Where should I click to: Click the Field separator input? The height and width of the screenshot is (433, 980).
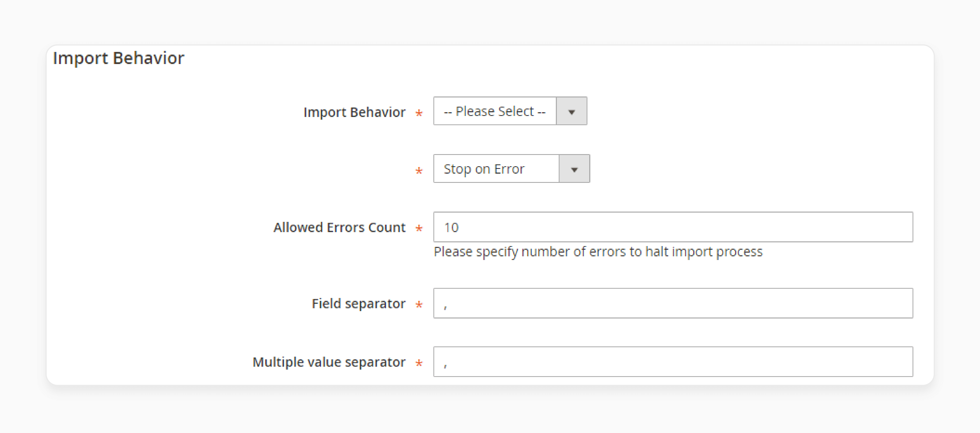673,303
